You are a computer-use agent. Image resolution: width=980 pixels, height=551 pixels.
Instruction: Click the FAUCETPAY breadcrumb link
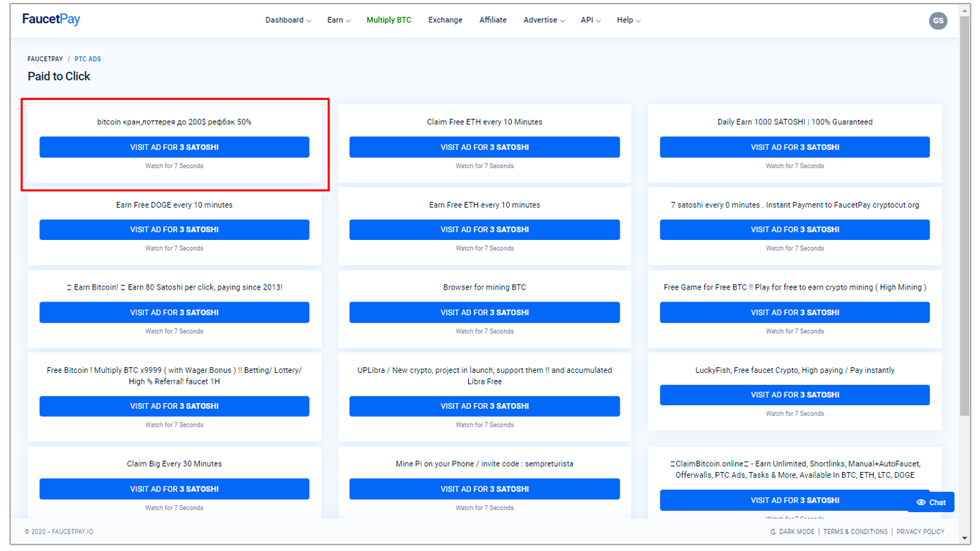pos(45,59)
